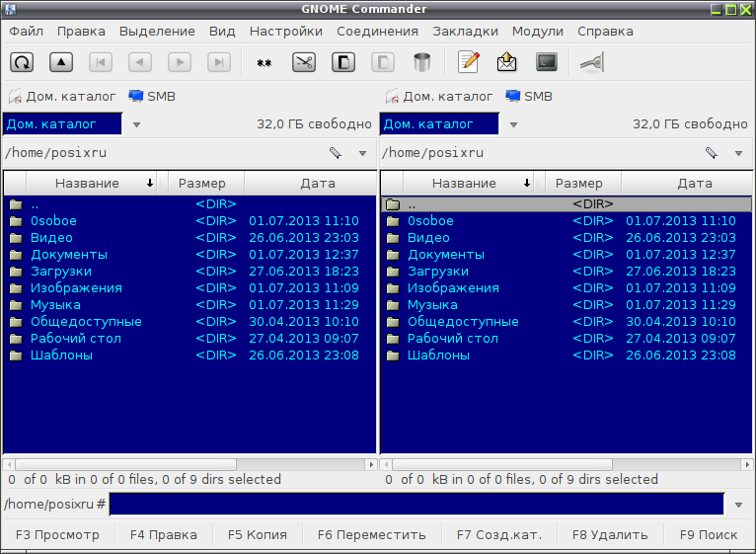Click left pane SMB device button

[152, 97]
